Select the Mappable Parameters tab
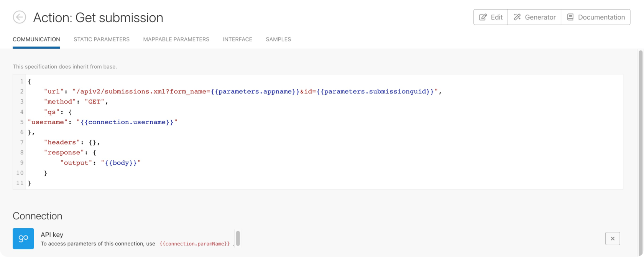The width and height of the screenshot is (644, 257). [176, 39]
